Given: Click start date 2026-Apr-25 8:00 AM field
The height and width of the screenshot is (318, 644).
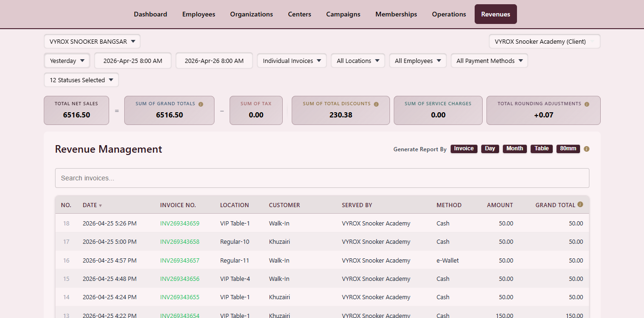Looking at the screenshot, I should point(133,61).
